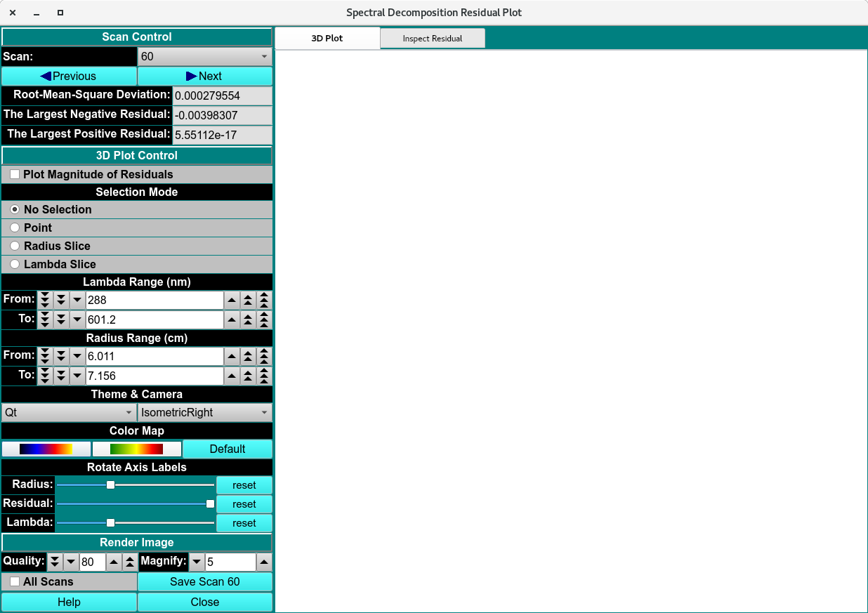Click triple-down arrow of Lambda Range From
This screenshot has height=613, width=868.
point(45,300)
